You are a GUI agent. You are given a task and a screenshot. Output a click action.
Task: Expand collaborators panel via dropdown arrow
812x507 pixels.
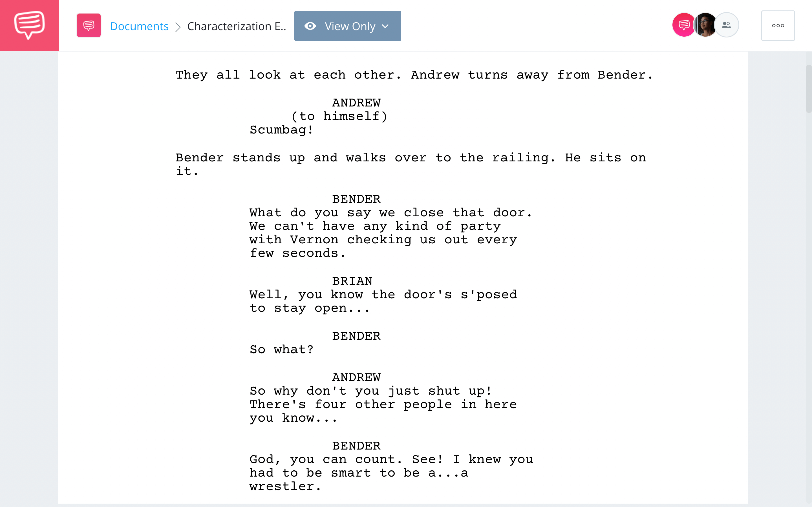(x=727, y=25)
